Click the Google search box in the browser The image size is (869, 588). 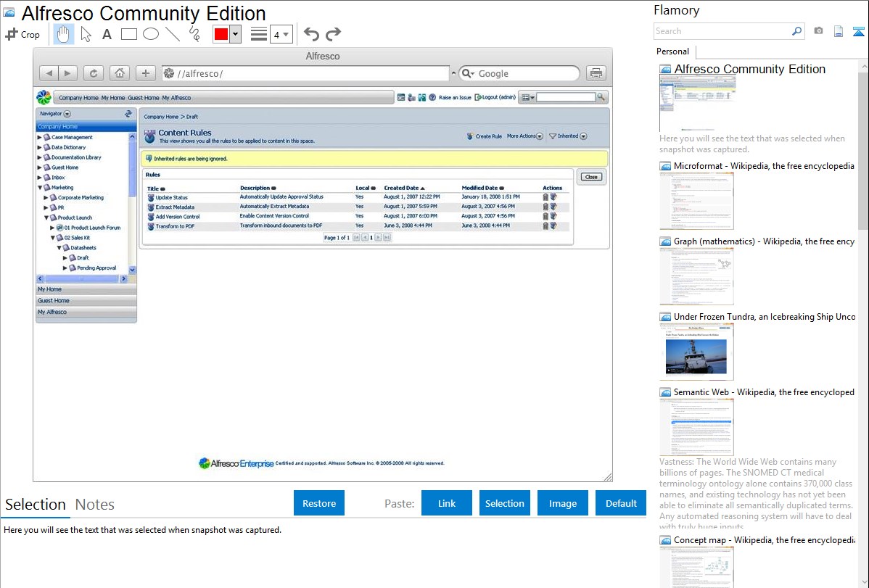pos(519,73)
